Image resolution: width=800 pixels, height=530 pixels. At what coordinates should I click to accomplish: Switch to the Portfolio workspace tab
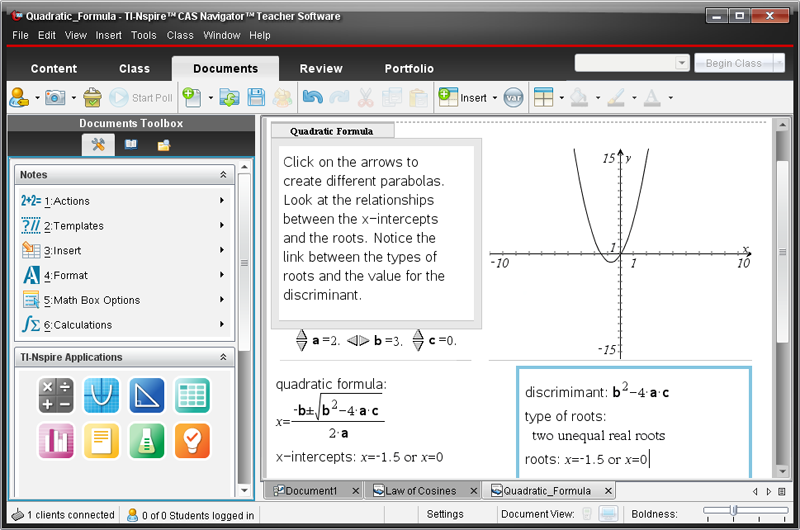pos(409,68)
